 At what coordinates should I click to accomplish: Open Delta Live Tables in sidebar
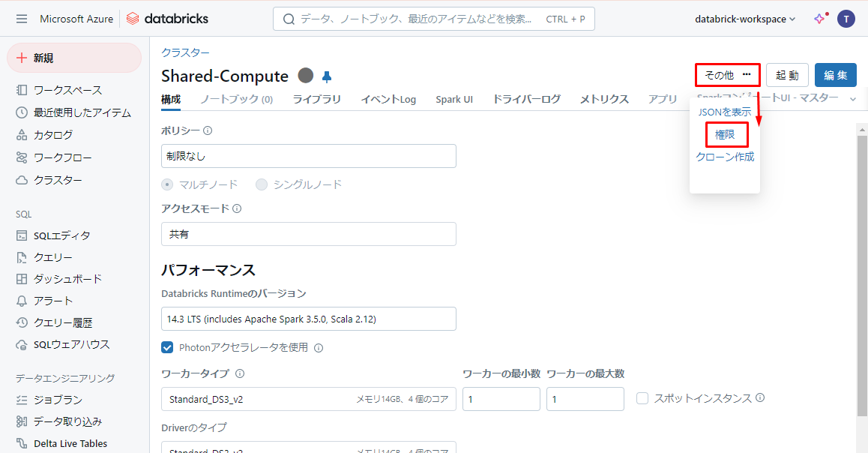coord(70,443)
